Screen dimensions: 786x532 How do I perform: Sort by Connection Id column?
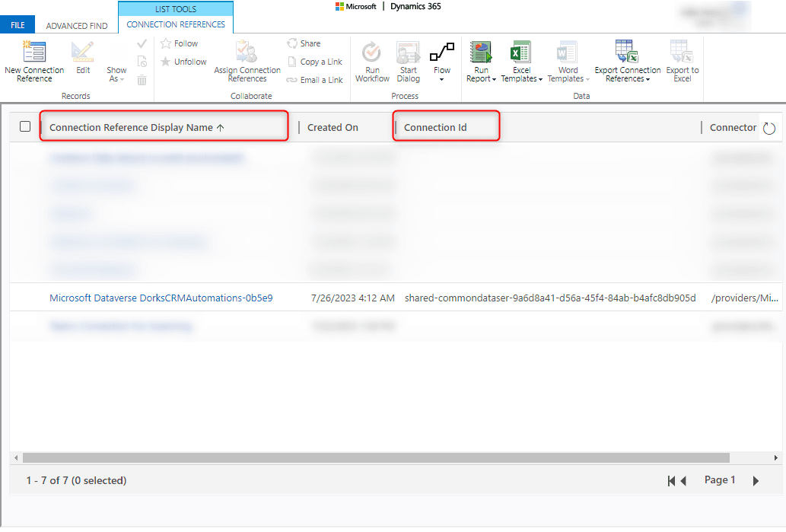pyautogui.click(x=435, y=128)
